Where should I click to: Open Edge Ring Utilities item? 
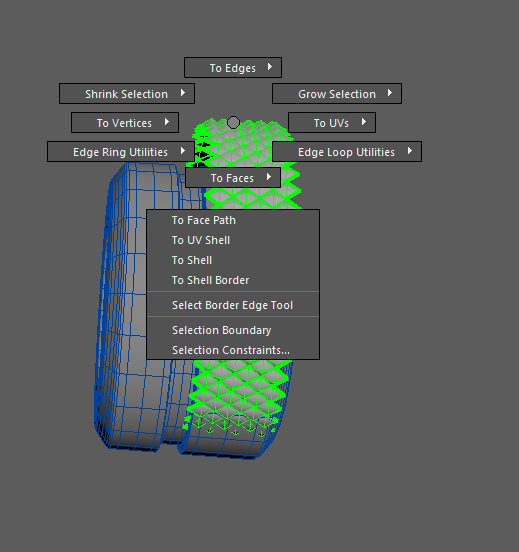[121, 152]
